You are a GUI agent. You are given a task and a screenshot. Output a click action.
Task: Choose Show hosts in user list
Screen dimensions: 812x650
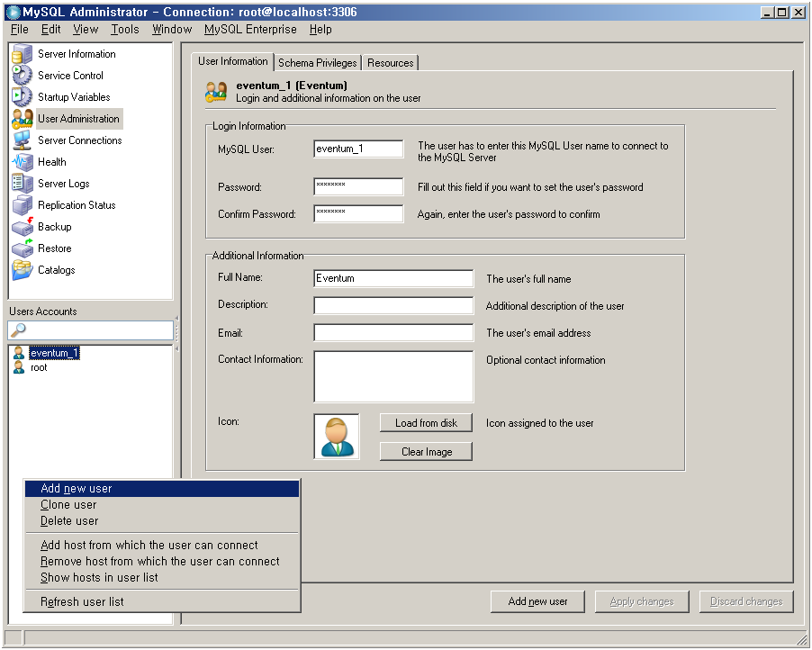tap(162, 577)
